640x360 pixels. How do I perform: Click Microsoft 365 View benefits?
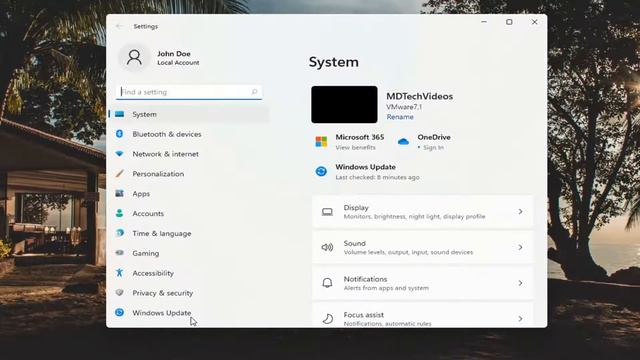[x=355, y=147]
